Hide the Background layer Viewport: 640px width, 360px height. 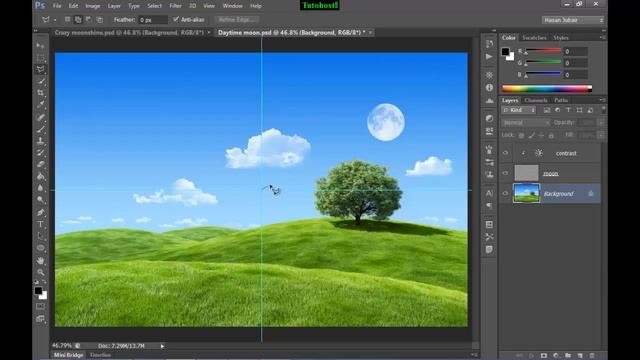coord(505,193)
